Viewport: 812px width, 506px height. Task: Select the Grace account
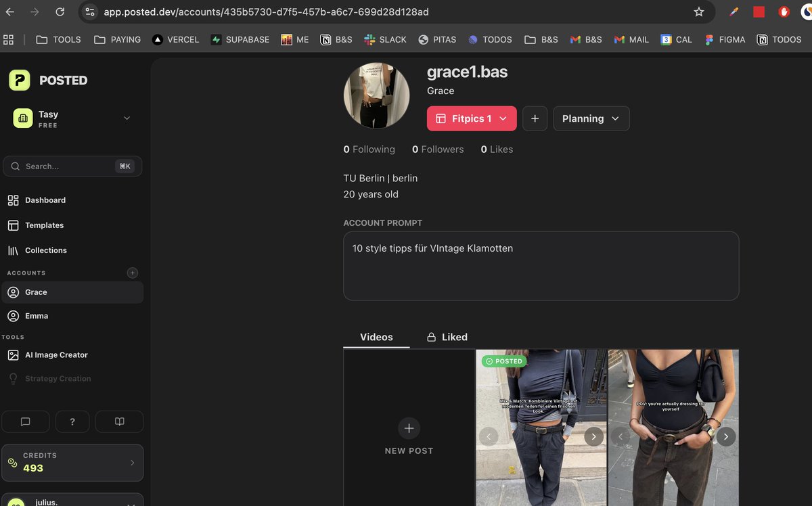tap(72, 292)
